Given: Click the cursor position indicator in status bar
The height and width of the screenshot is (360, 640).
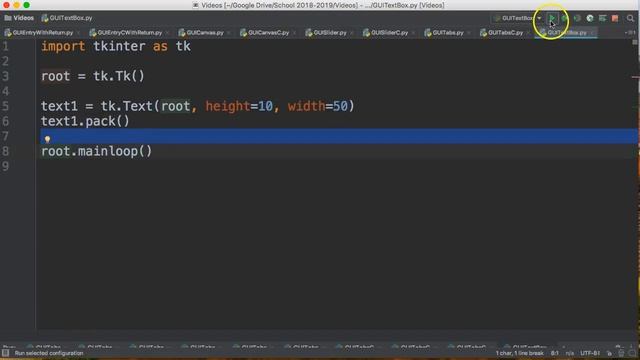Looking at the screenshot, I should tap(555, 353).
